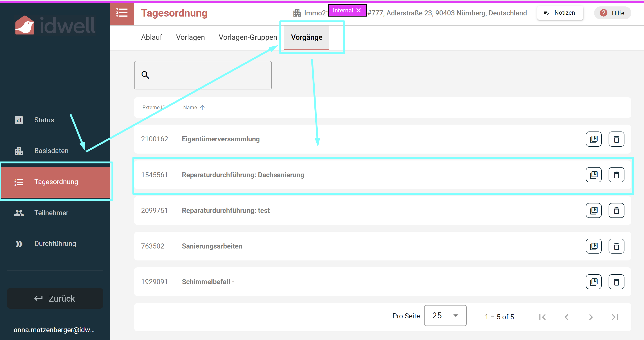Open the Notizen button

point(560,13)
